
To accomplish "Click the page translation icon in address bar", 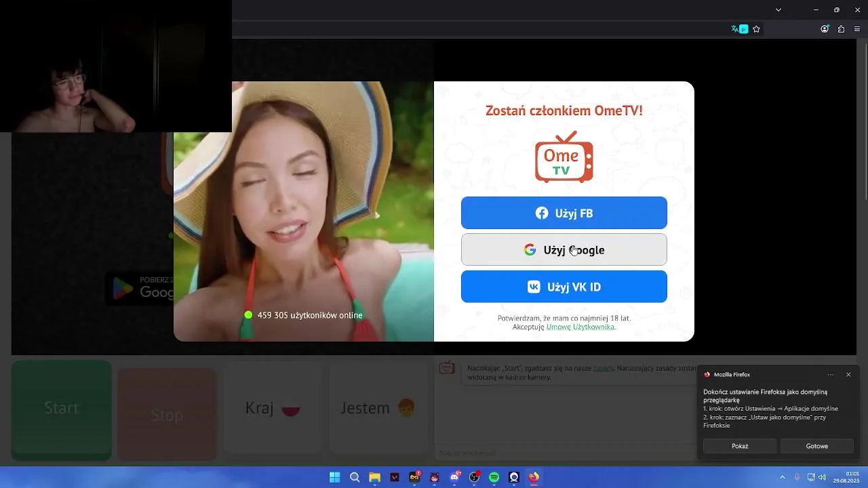I will pyautogui.click(x=739, y=29).
